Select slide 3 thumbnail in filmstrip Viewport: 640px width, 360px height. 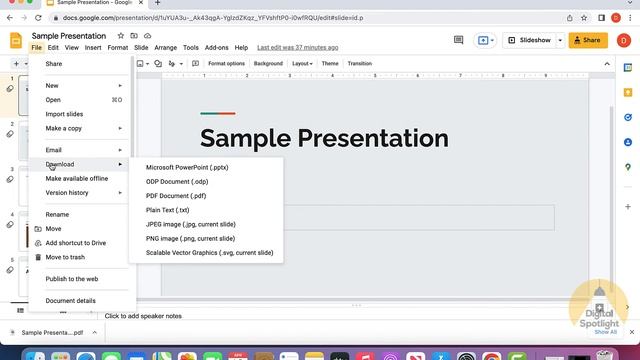(23, 186)
